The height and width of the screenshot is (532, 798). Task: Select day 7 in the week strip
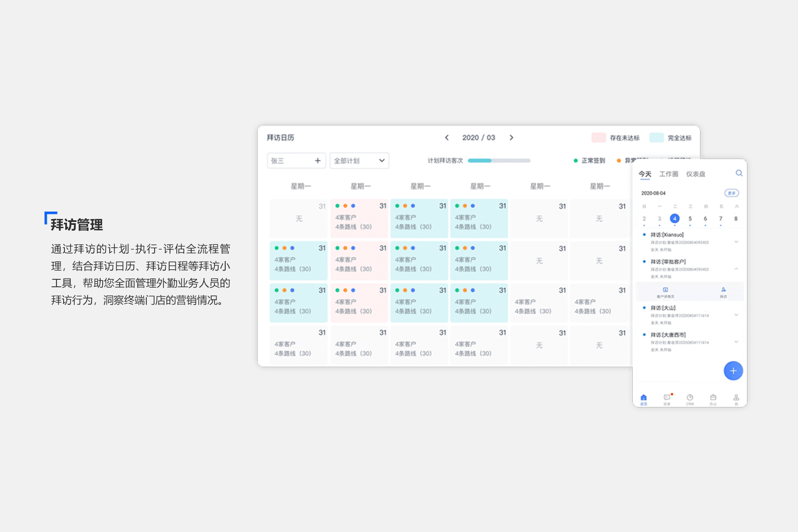coord(721,219)
